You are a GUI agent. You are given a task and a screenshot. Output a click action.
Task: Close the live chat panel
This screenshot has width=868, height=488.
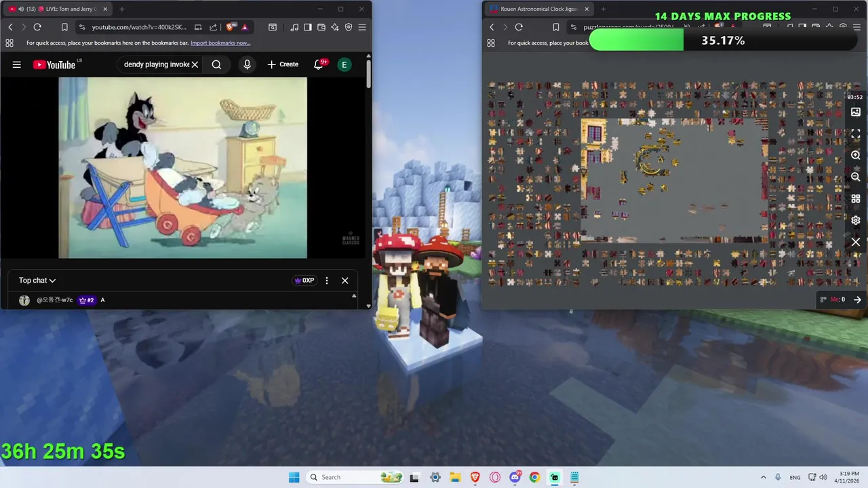[344, 280]
